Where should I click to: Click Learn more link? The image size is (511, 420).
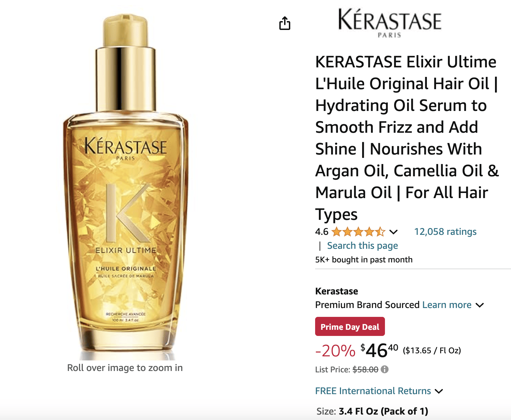click(447, 305)
